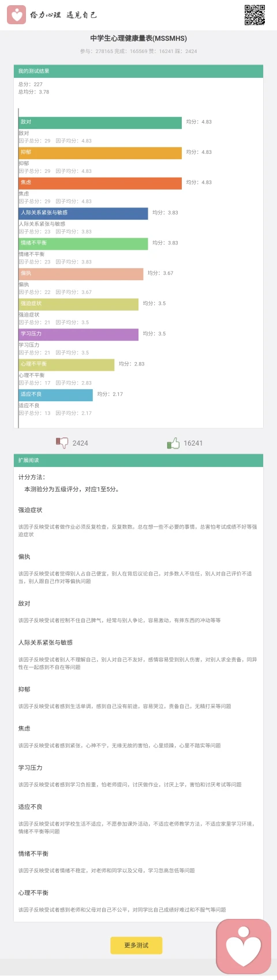Select the green 敌对 bar
Viewport: 277px width, 980px height.
[100, 122]
